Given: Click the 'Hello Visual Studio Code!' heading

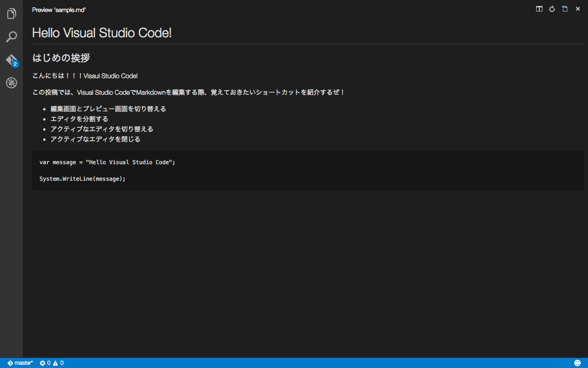Looking at the screenshot, I should (102, 33).
